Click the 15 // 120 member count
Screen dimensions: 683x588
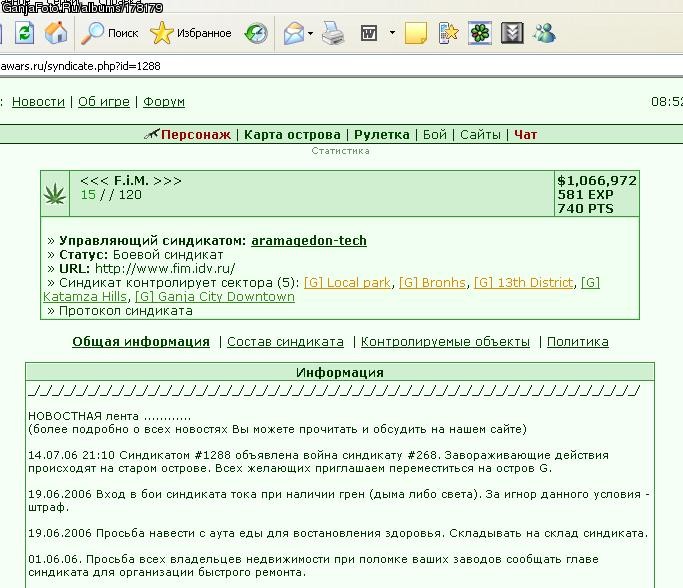(x=111, y=195)
